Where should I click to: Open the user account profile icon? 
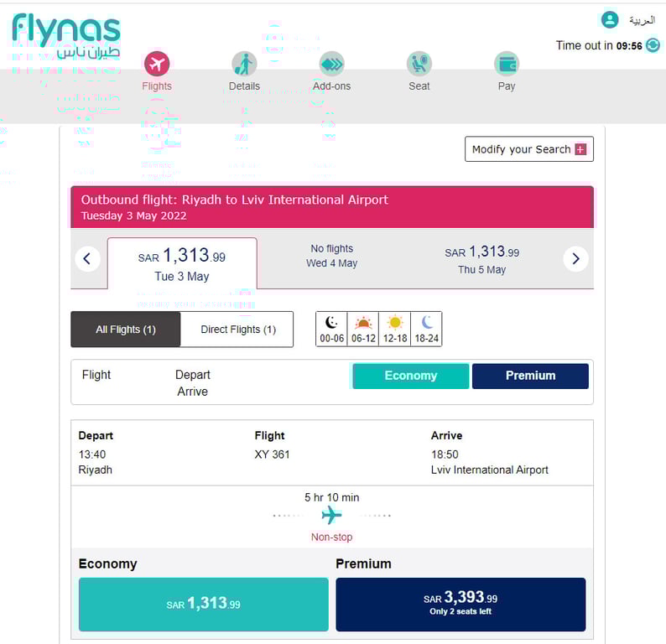pos(610,19)
